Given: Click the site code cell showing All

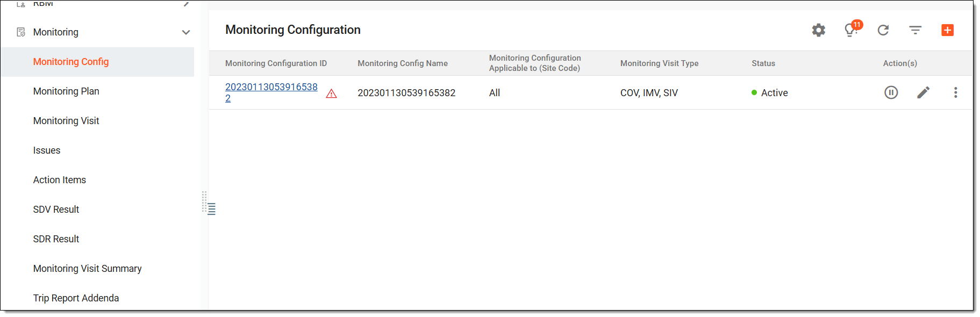Looking at the screenshot, I should 495,93.
